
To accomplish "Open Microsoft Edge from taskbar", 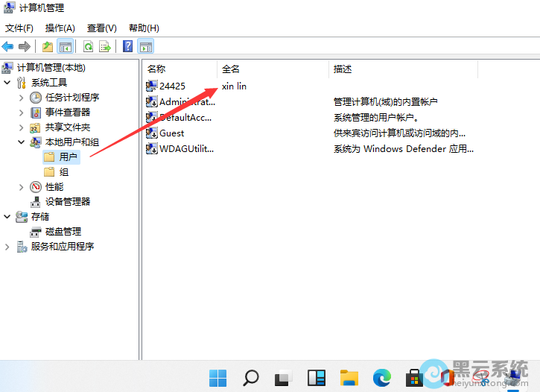I will [x=382, y=378].
